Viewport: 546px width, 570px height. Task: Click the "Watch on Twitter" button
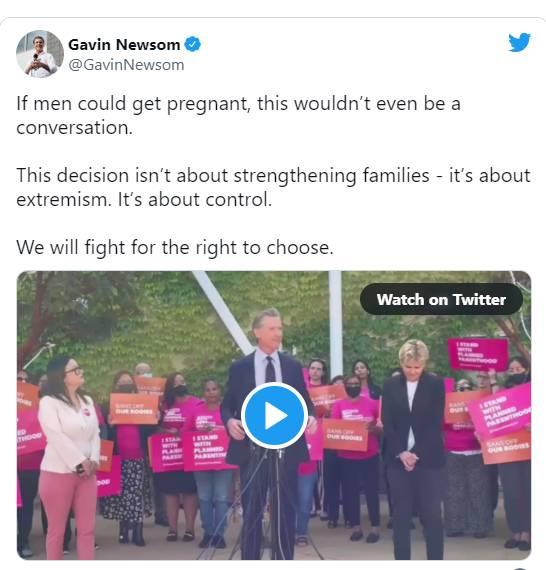(441, 300)
